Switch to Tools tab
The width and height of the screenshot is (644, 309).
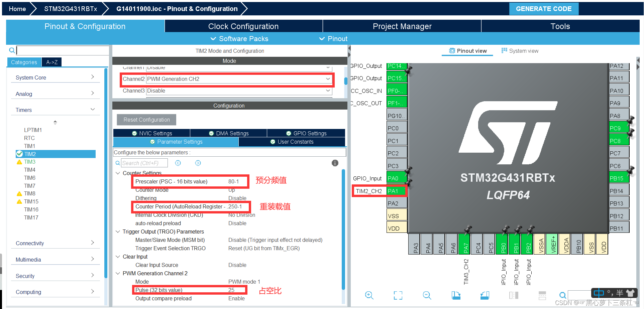point(560,26)
